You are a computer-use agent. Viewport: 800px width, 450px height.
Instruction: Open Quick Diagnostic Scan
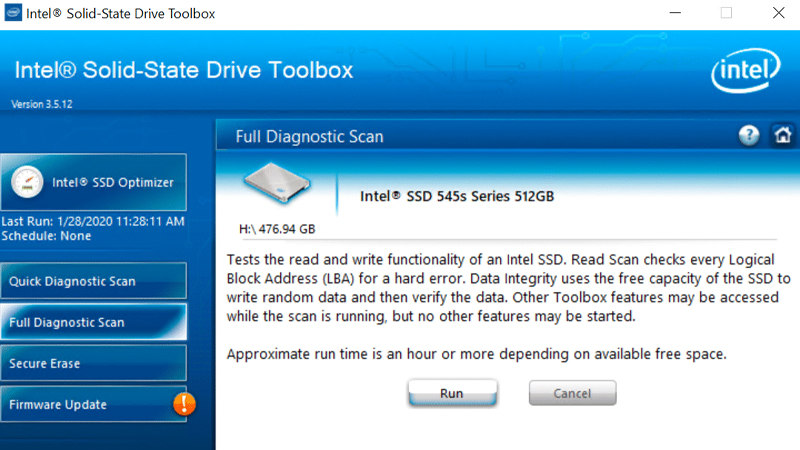(94, 281)
